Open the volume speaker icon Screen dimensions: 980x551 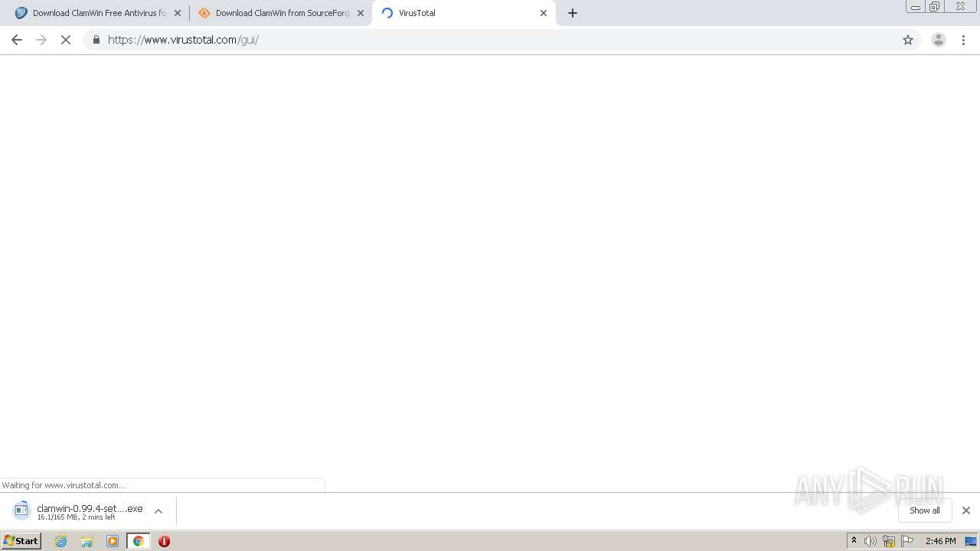[871, 541]
